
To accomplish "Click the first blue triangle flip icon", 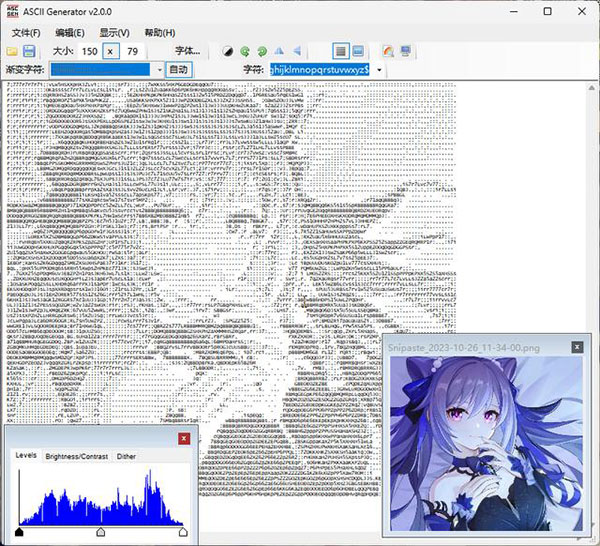I will pos(279,51).
